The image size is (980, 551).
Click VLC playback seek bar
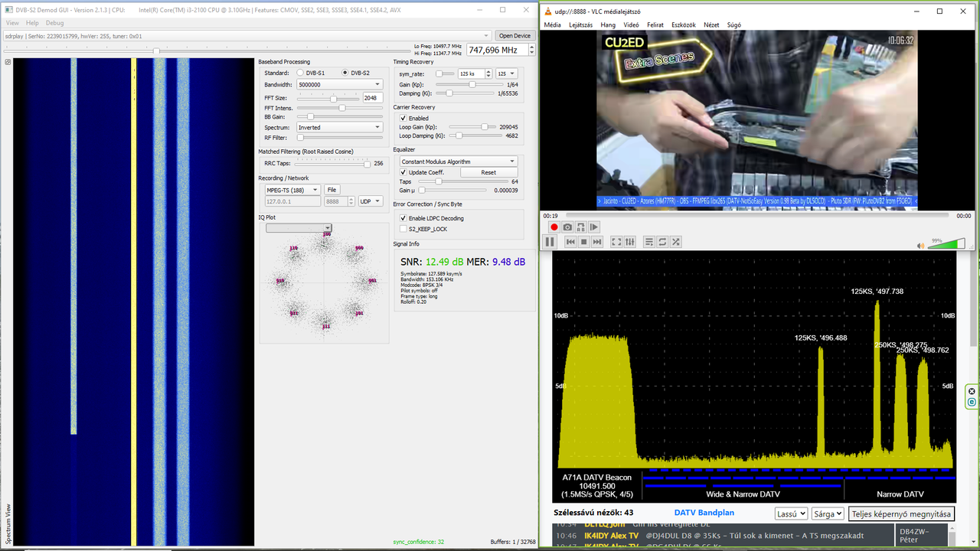point(756,216)
